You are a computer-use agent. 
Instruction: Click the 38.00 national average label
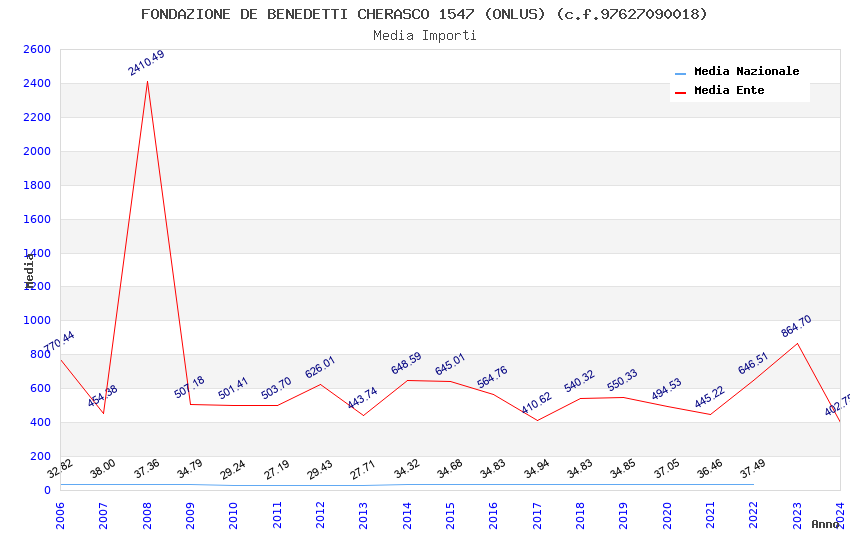click(103, 469)
